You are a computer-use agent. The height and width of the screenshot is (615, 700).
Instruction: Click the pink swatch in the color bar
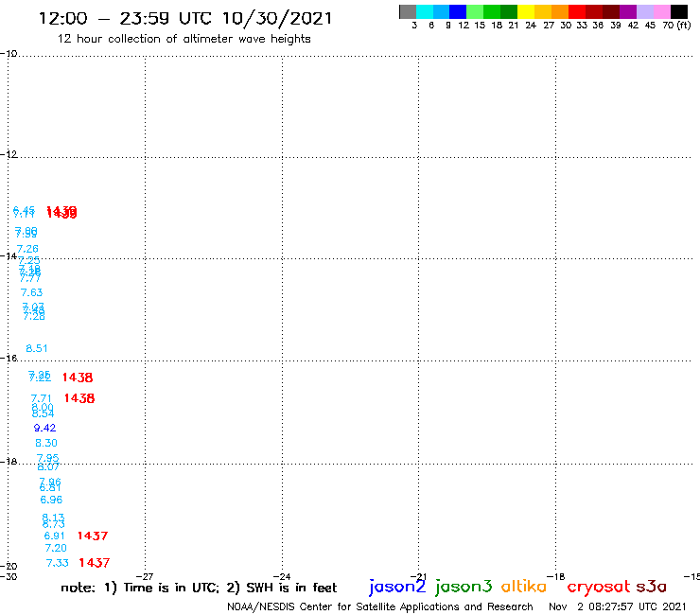[x=662, y=11]
